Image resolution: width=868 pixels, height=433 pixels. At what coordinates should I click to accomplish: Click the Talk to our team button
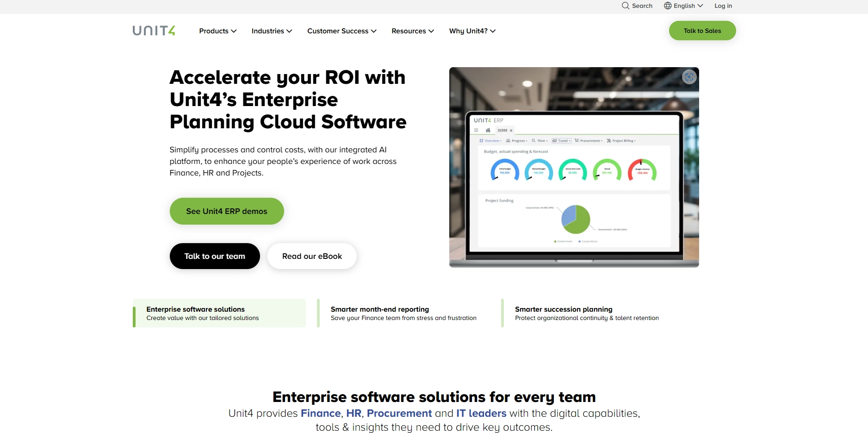tap(215, 256)
